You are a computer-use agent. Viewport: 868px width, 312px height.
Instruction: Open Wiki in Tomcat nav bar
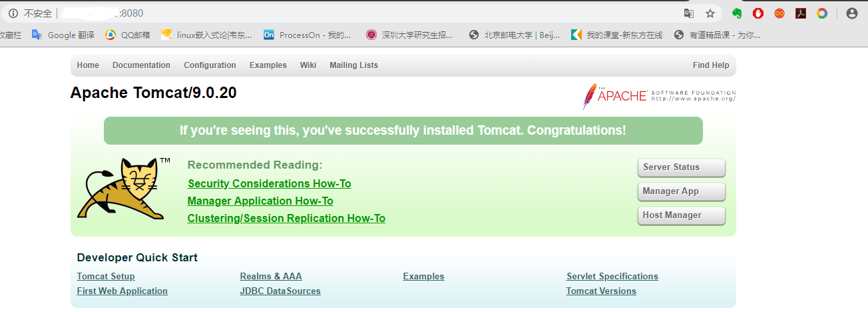(308, 65)
